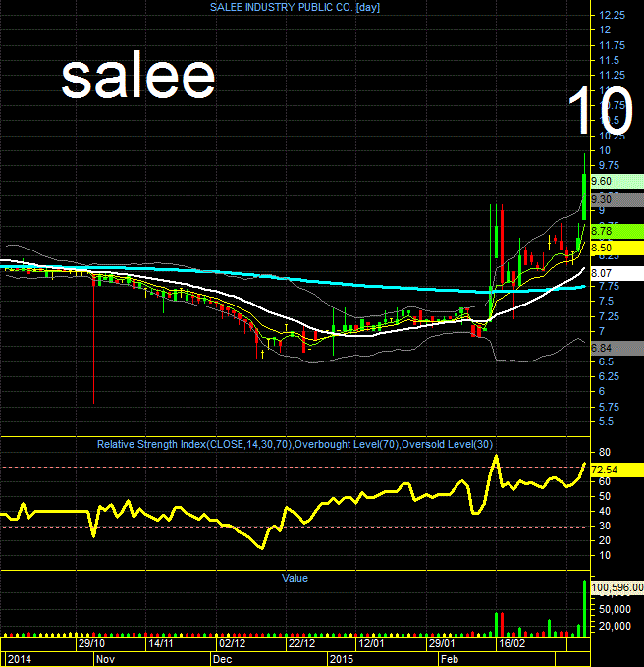The width and height of the screenshot is (644, 667).
Task: Click the tallest green bar in Value panel
Action: pos(584,608)
